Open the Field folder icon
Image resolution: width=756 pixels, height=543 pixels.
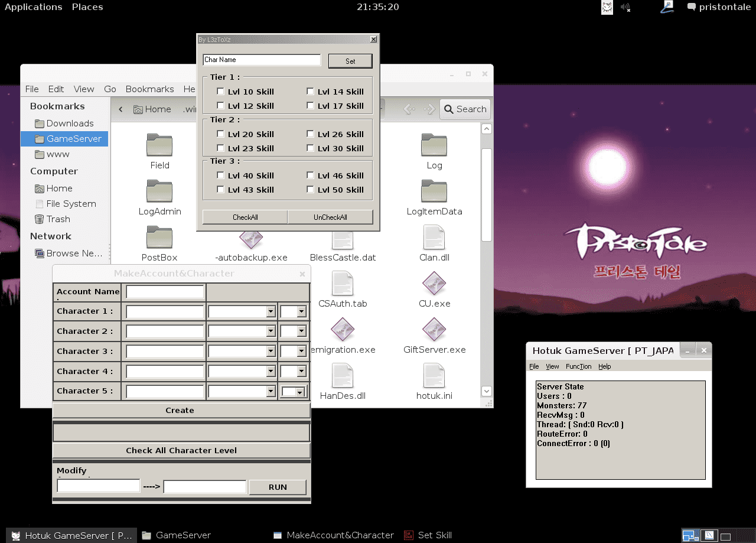coord(159,145)
